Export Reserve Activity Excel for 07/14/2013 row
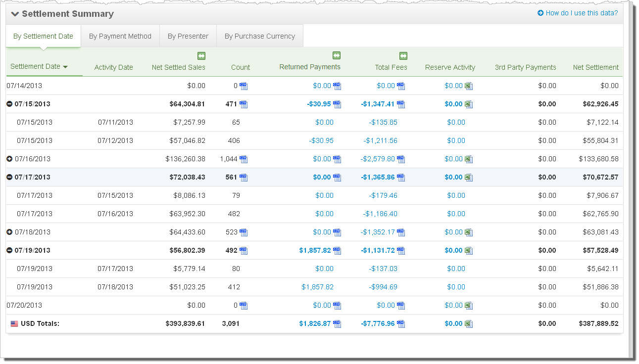The height and width of the screenshot is (364, 639). pos(469,86)
